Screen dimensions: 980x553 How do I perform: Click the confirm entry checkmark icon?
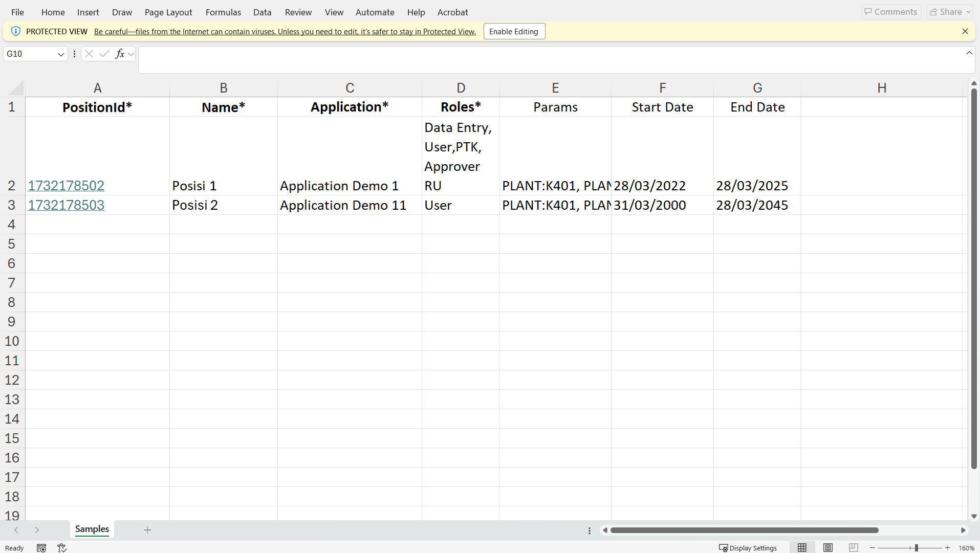pyautogui.click(x=104, y=54)
